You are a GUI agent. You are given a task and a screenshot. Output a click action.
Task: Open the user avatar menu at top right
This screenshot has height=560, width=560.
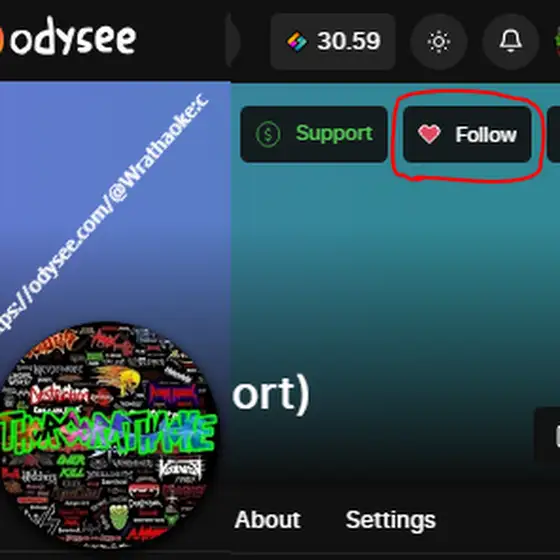(557, 41)
